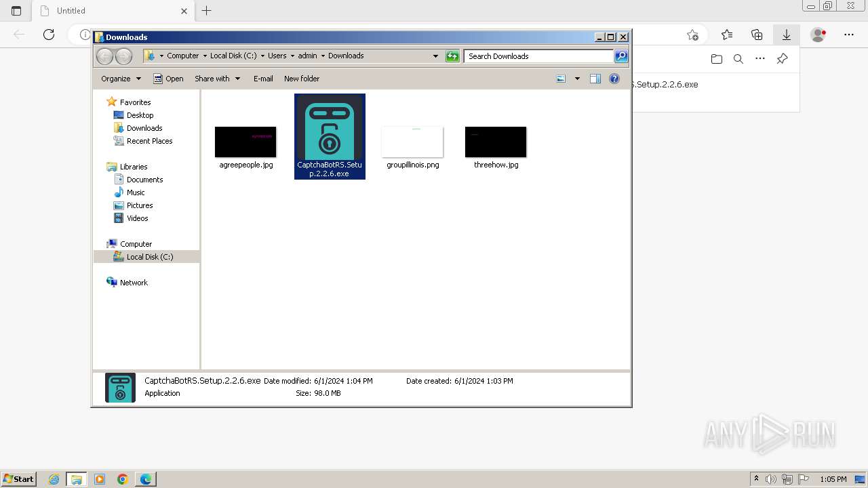Click admin in address breadcrumb

click(x=307, y=56)
